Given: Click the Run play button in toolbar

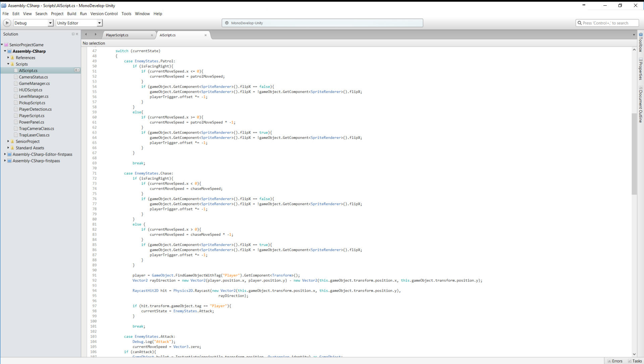Looking at the screenshot, I should (x=7, y=23).
